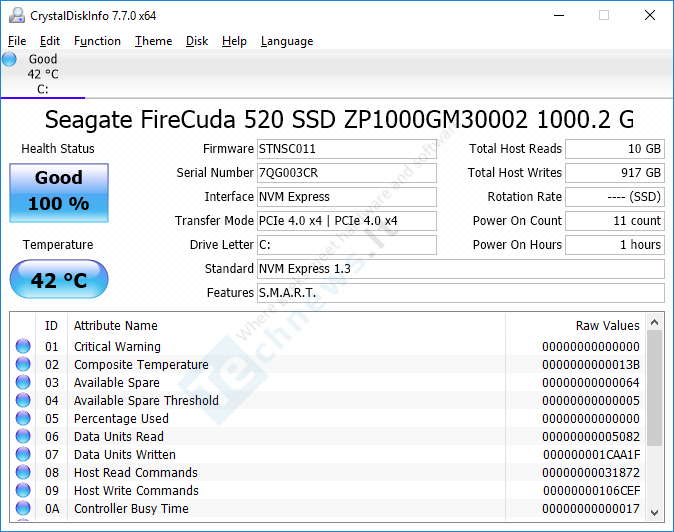Open the Help menu
The width and height of the screenshot is (674, 532).
(x=234, y=41)
